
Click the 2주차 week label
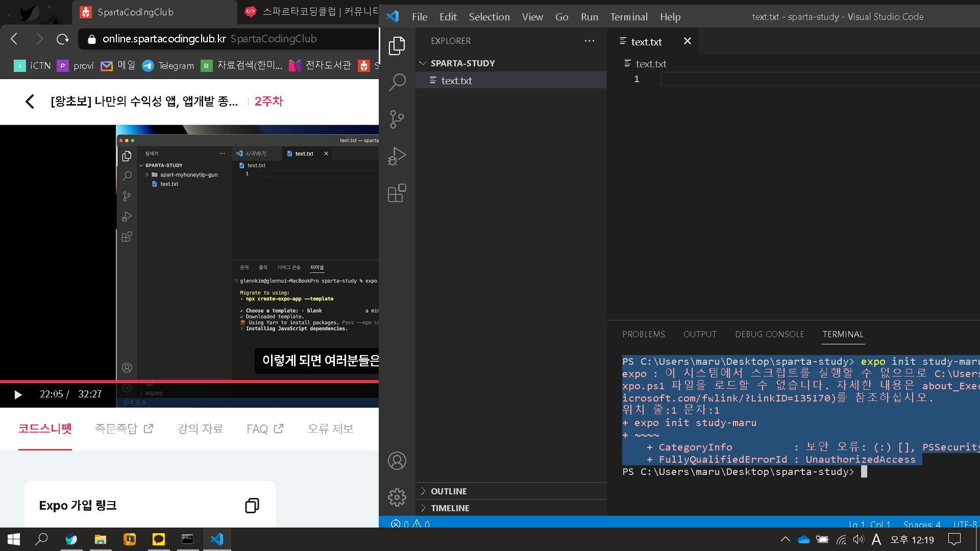[x=269, y=102]
